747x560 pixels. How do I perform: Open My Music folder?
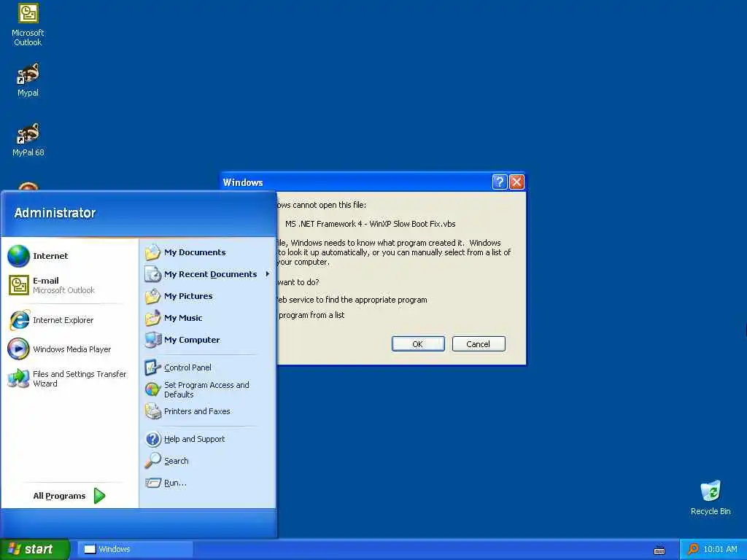[207, 318]
